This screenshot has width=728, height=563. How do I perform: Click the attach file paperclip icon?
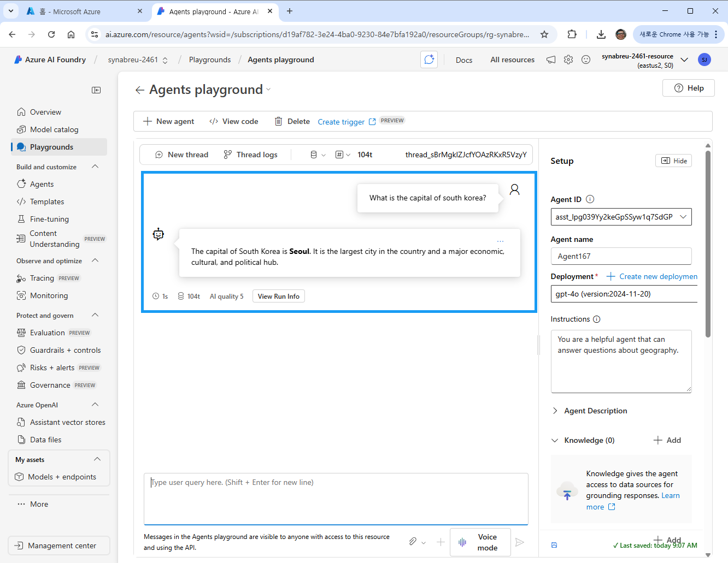(x=413, y=542)
